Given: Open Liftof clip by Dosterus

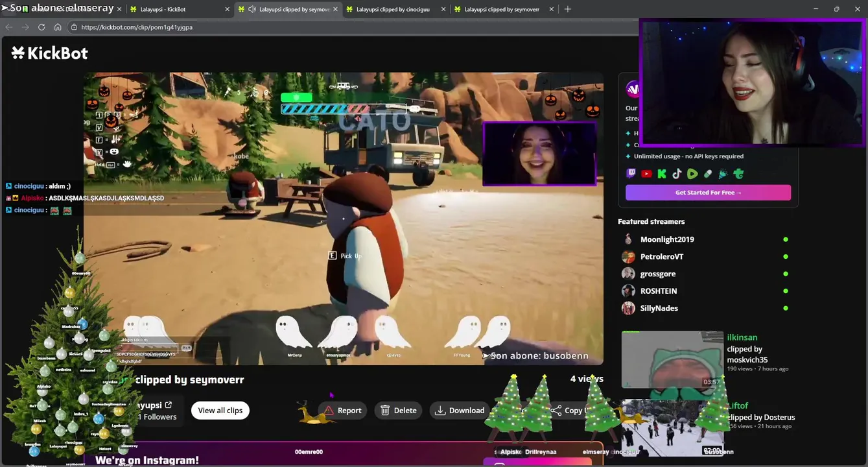Looking at the screenshot, I should pos(760,416).
